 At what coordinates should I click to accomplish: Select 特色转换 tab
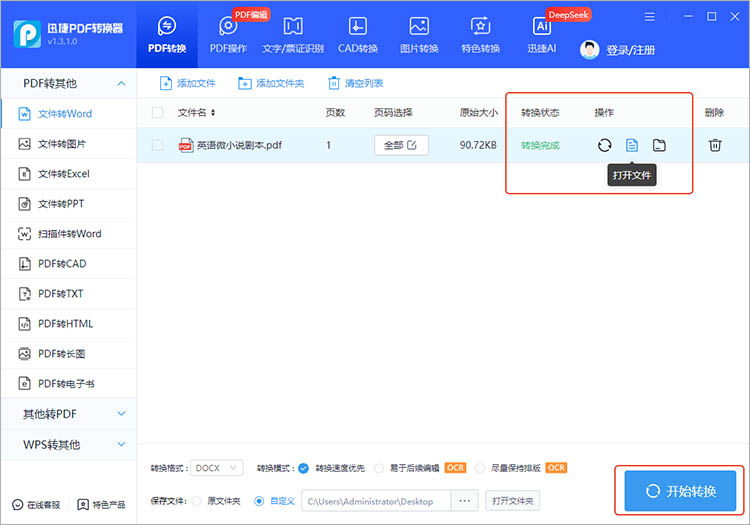480,35
